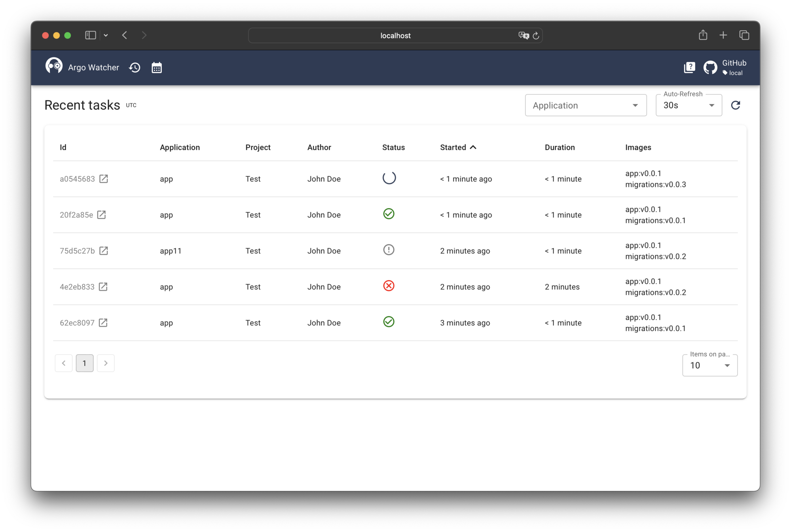Image resolution: width=791 pixels, height=532 pixels.
Task: Expand the Application filter dropdown
Action: coord(585,105)
